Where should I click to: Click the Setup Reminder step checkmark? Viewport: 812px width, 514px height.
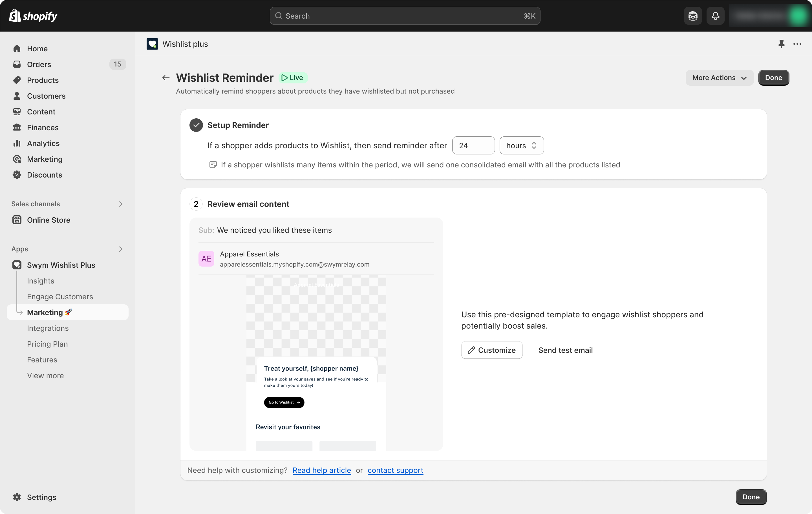coord(196,125)
